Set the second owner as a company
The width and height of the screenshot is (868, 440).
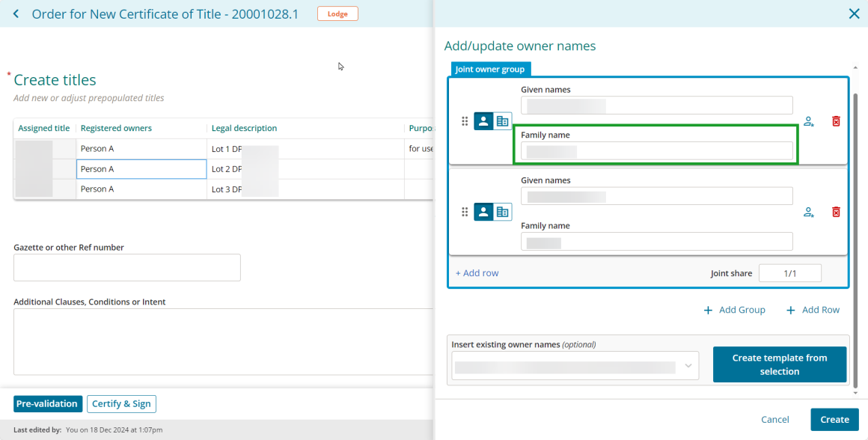pyautogui.click(x=503, y=212)
